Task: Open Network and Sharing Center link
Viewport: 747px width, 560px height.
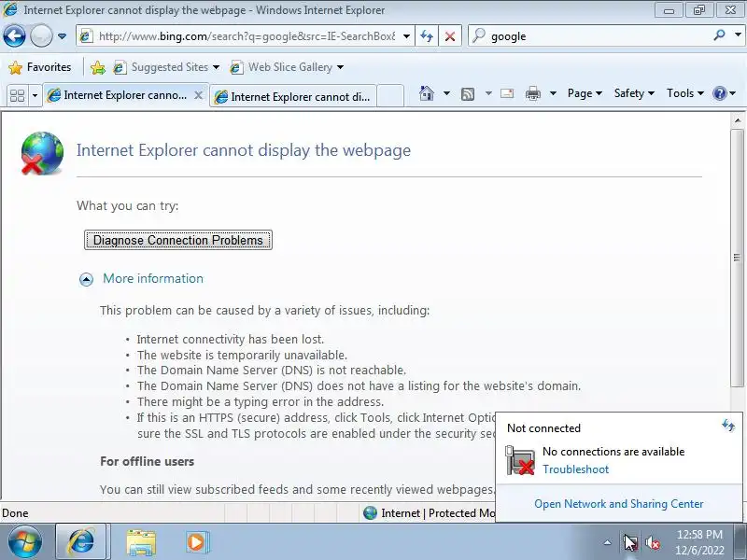Action: [x=618, y=504]
